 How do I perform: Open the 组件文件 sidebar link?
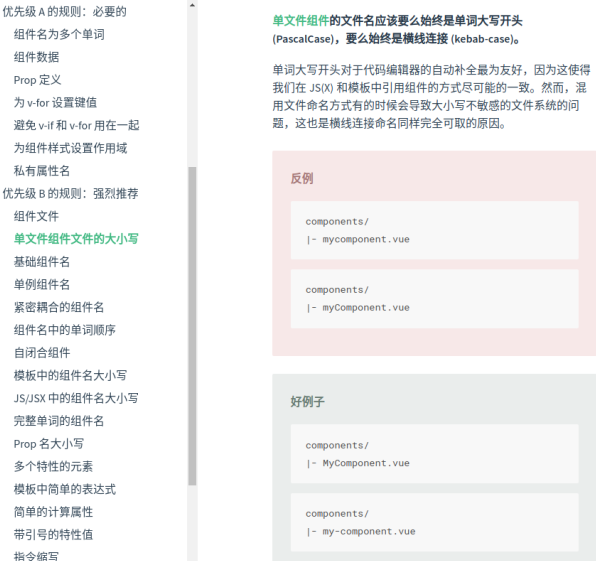click(x=36, y=216)
